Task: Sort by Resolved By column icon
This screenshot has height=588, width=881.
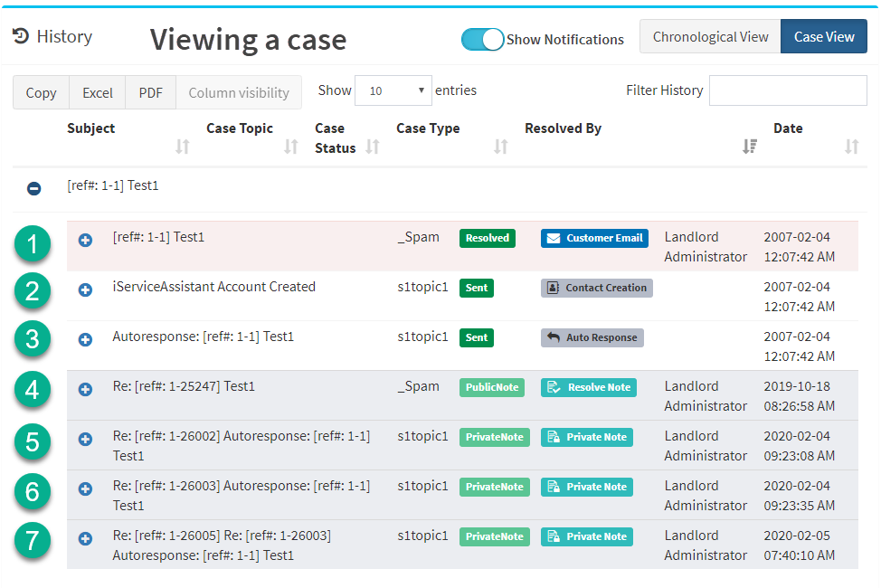Action: pos(750,147)
